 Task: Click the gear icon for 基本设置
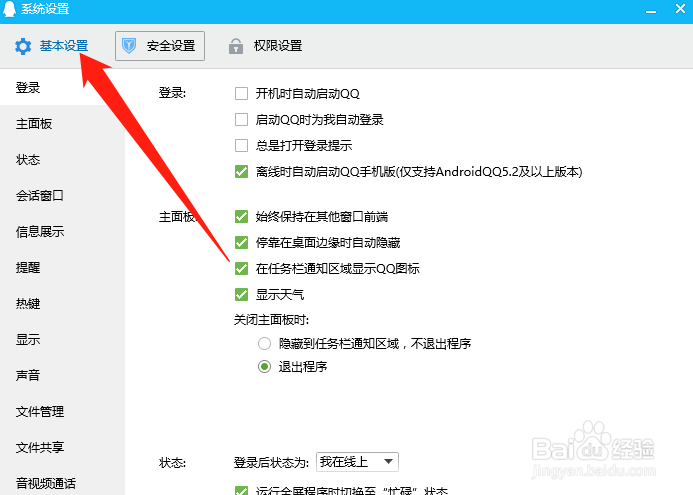click(23, 46)
